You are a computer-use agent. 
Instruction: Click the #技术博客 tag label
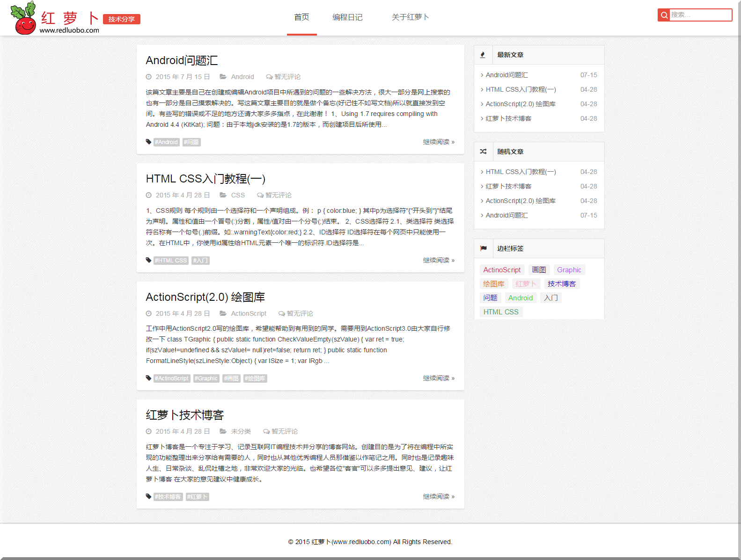(168, 497)
